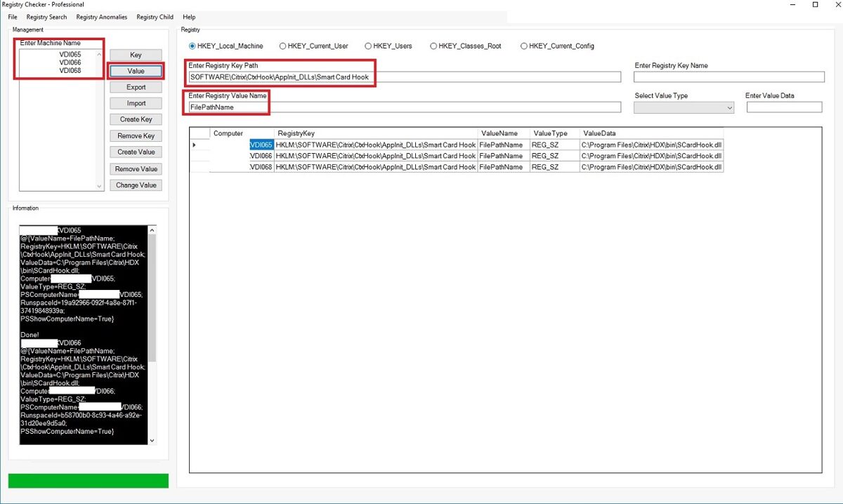
Task: Click the Export button
Action: (136, 87)
